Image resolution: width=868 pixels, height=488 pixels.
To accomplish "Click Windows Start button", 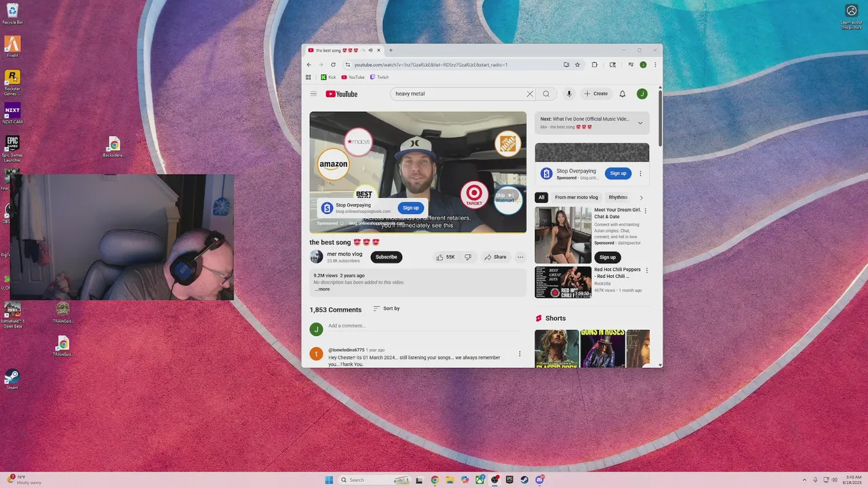I will 329,480.
